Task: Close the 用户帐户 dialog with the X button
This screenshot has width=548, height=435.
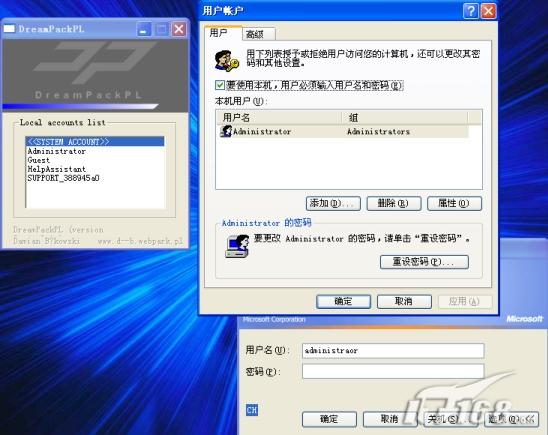Action: [x=489, y=11]
